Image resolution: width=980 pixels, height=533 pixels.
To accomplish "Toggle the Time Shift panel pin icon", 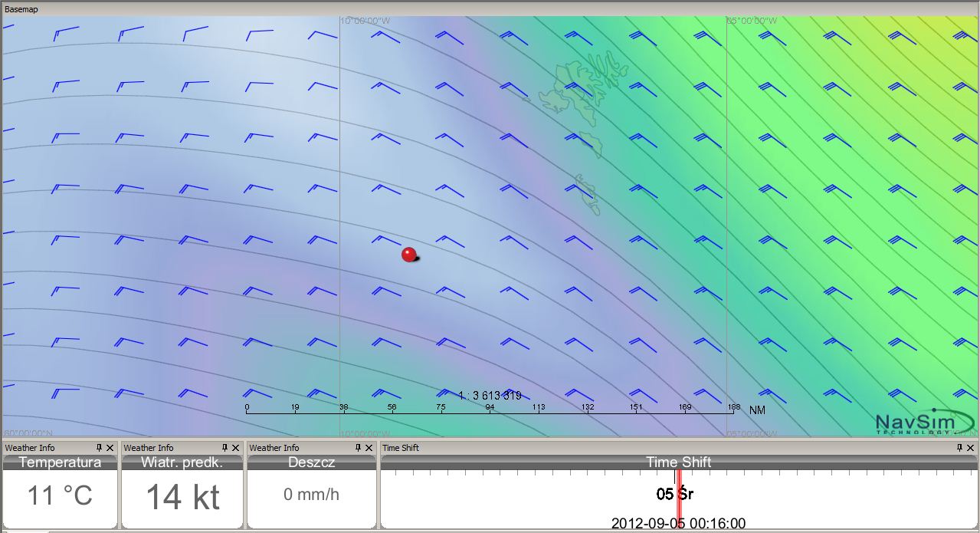I will (x=959, y=448).
